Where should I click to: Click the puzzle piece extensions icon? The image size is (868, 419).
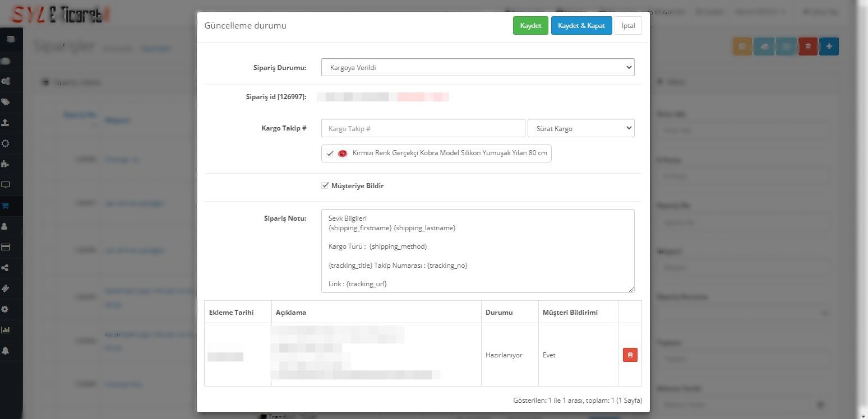click(x=6, y=164)
